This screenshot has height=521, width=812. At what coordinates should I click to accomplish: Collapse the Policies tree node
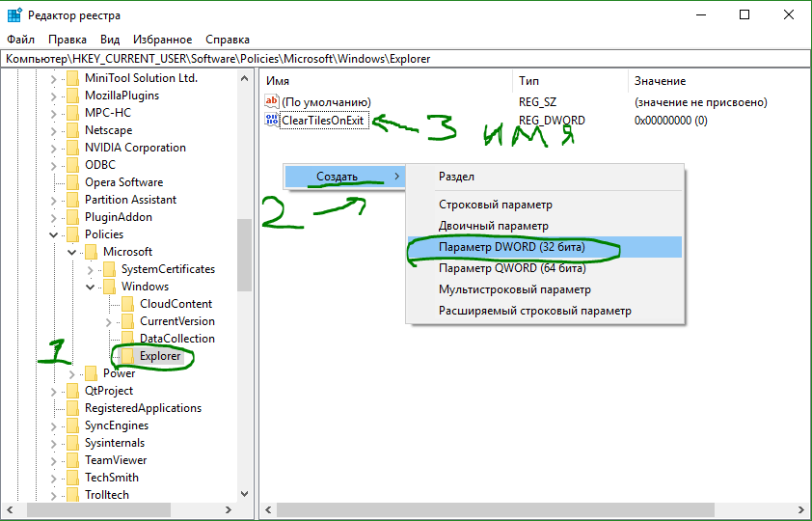(x=54, y=234)
